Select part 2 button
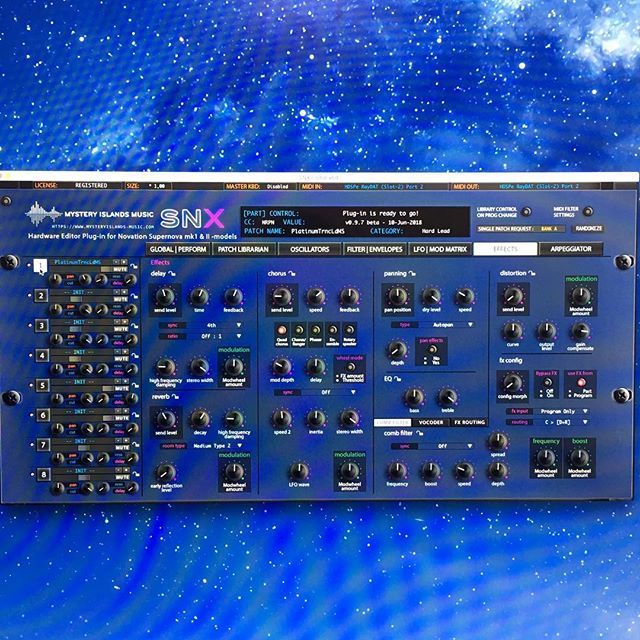The width and height of the screenshot is (640, 640). click(x=41, y=296)
